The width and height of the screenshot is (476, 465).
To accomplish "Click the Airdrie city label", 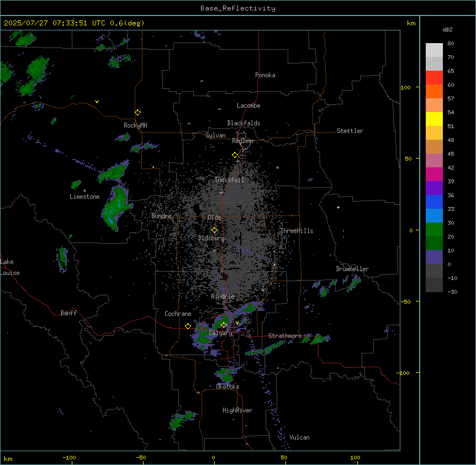I will tap(223, 297).
